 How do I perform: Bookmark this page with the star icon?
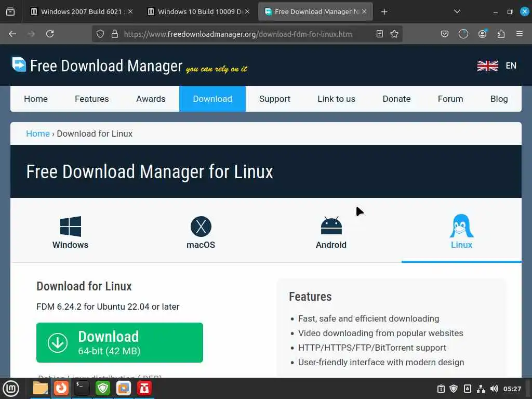coord(394,34)
